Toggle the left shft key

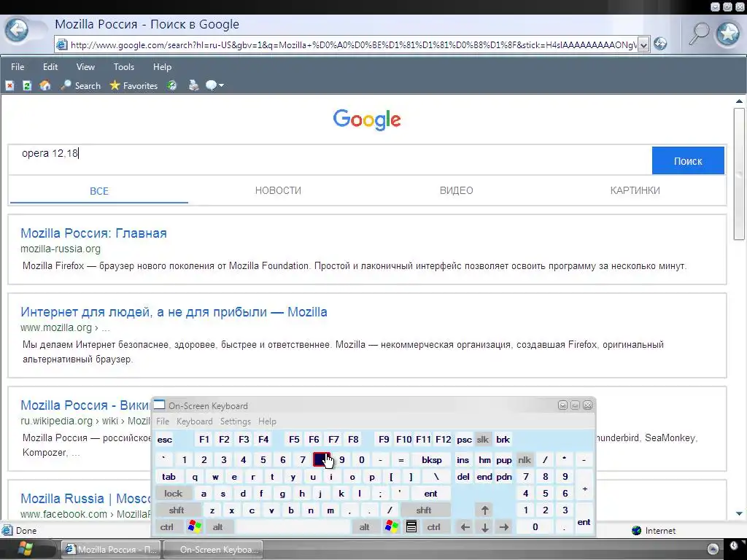point(177,510)
